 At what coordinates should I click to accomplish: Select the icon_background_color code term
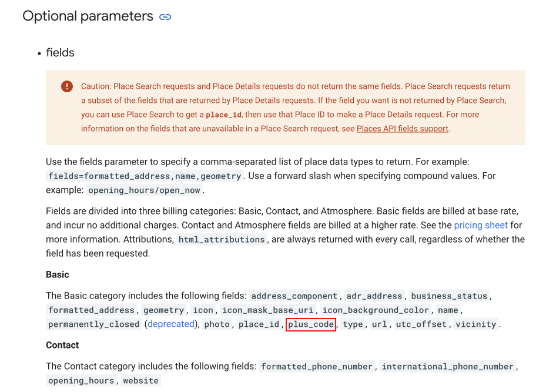point(376,310)
